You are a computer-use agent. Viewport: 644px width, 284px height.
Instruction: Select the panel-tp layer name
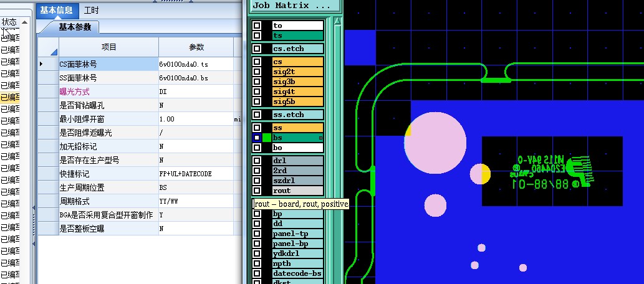coord(298,234)
